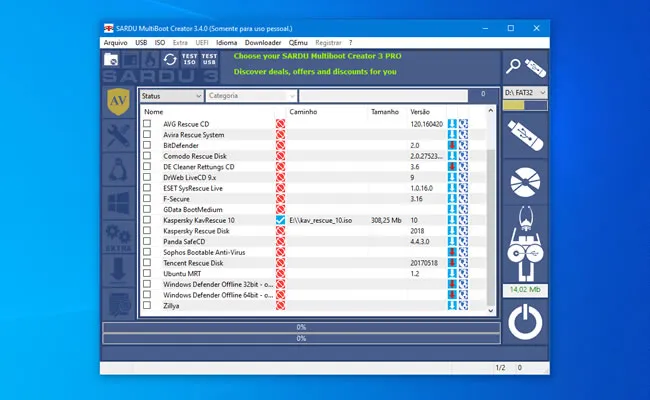The image size is (650, 400).
Task: Click the refresh arrows toolbar icon
Action: coord(170,60)
